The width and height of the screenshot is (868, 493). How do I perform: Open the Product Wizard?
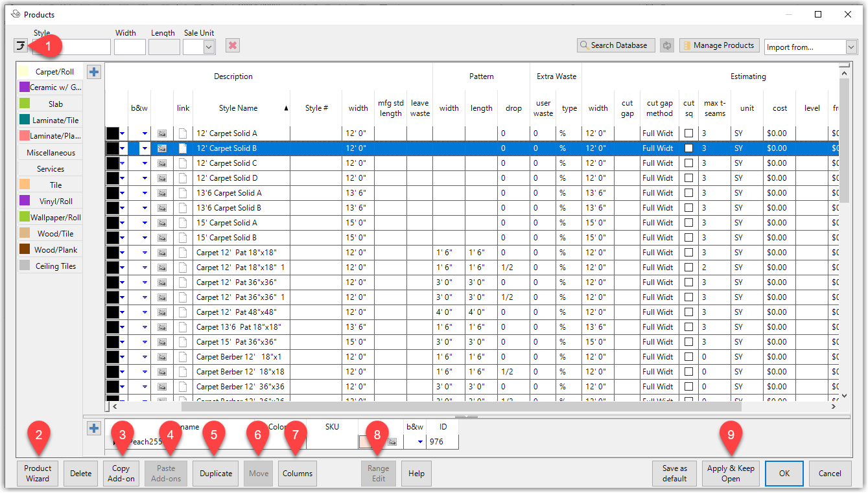pos(38,474)
